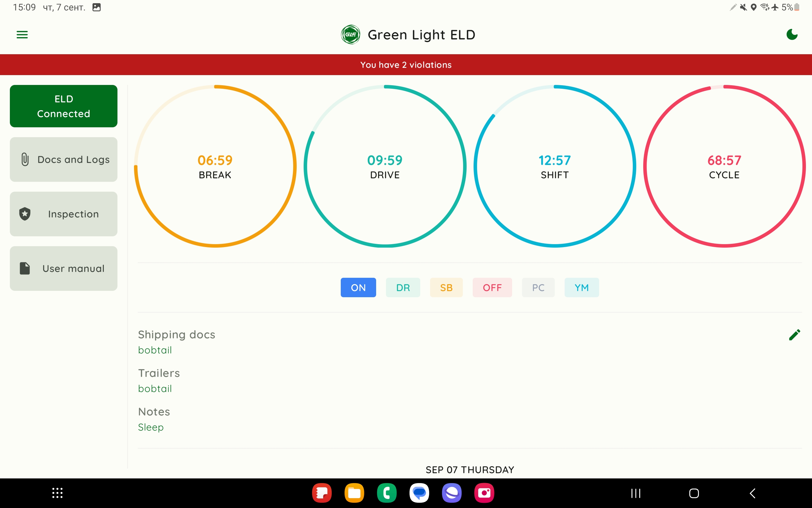Open the Samsung Internet browser from the taskbar
Screen dimensions: 812x508
452,493
